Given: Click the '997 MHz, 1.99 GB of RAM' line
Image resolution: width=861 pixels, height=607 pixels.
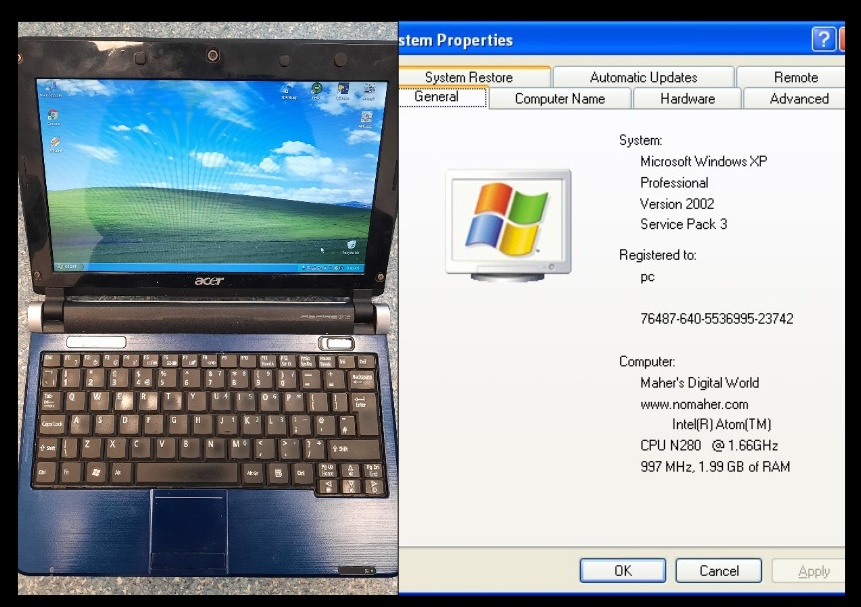Looking at the screenshot, I should [715, 467].
